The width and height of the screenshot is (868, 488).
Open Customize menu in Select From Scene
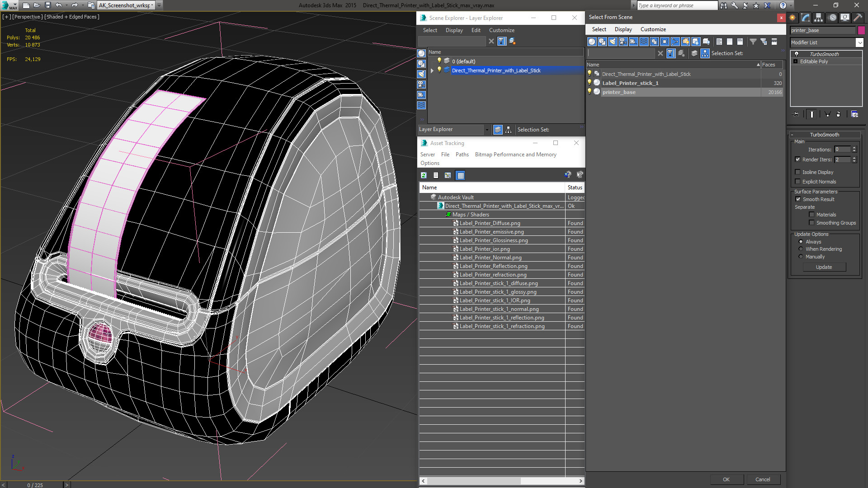pyautogui.click(x=653, y=29)
